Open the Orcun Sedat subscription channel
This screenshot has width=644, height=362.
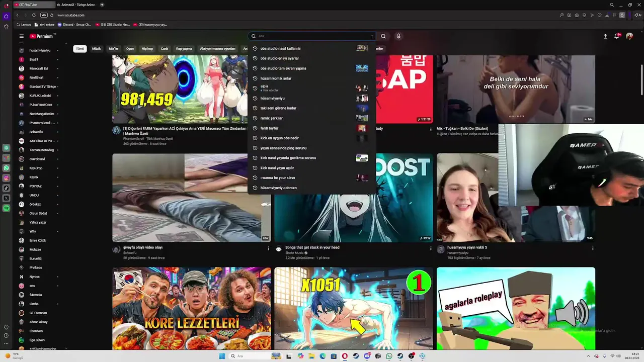(x=39, y=213)
